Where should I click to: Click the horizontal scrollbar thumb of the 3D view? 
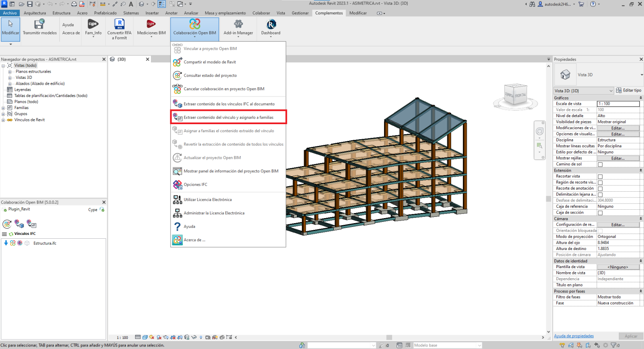point(389,337)
